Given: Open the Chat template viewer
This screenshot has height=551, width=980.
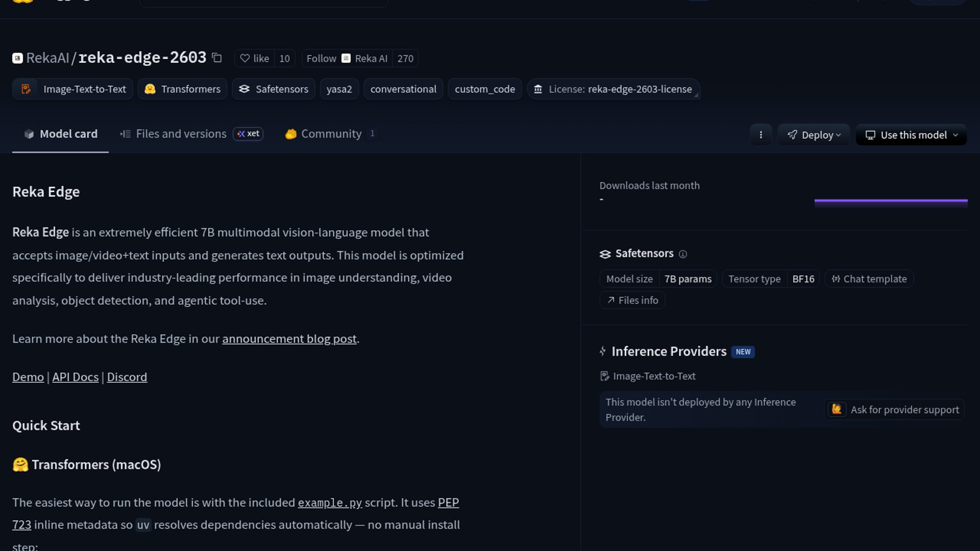Looking at the screenshot, I should click(x=869, y=279).
